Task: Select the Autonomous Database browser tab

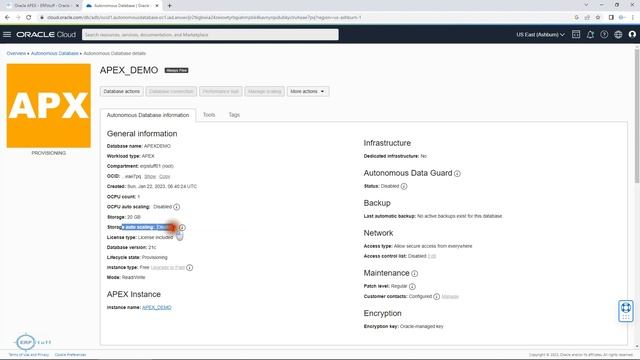Action: tap(121, 6)
